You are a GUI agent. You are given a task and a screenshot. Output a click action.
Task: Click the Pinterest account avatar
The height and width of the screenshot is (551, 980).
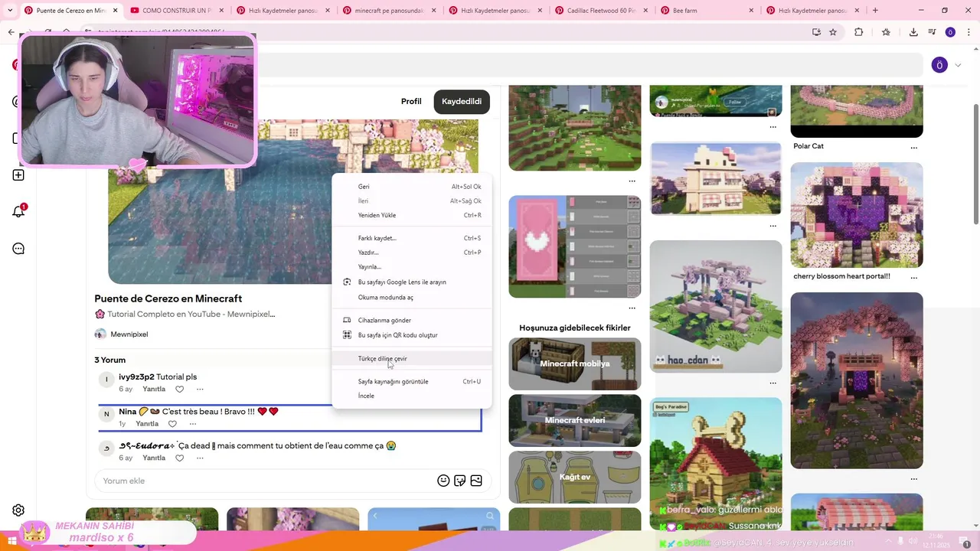(x=939, y=65)
